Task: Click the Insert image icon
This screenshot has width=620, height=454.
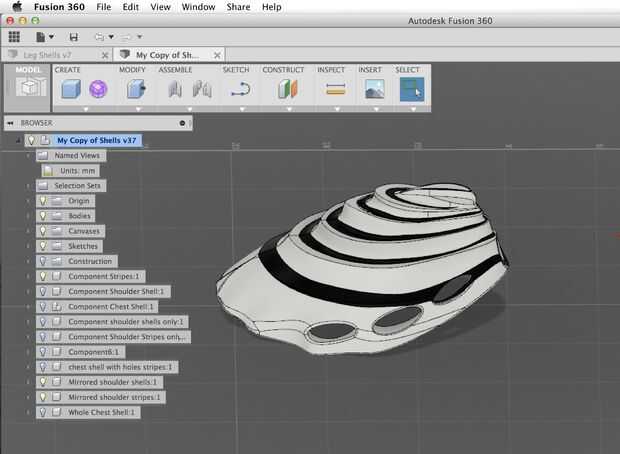Action: point(374,89)
